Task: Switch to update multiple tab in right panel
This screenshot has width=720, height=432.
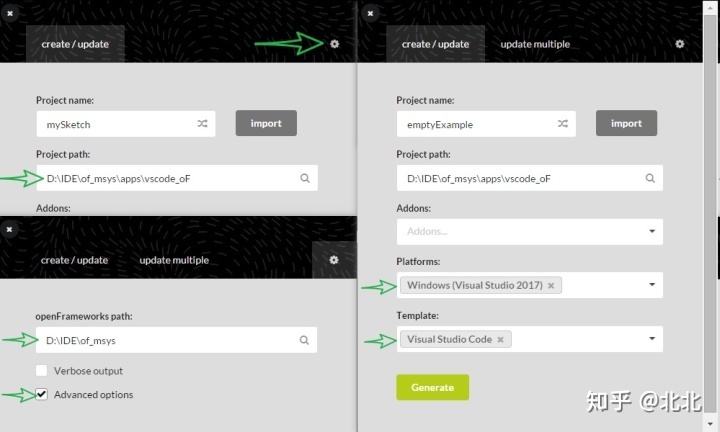Action: coord(535,44)
